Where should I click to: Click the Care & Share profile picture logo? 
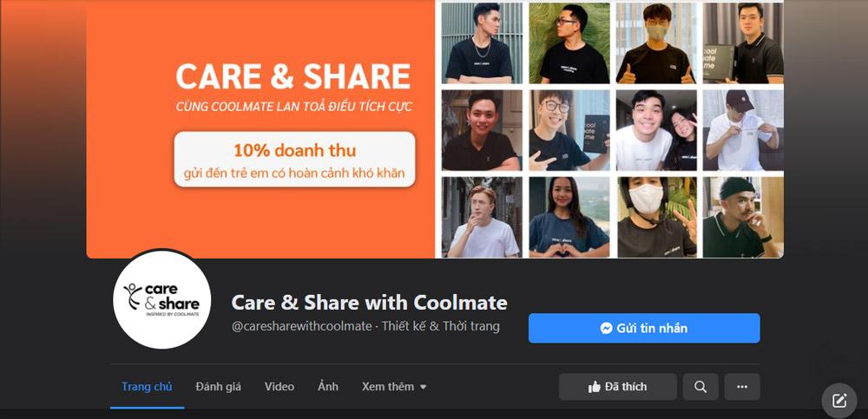(161, 299)
